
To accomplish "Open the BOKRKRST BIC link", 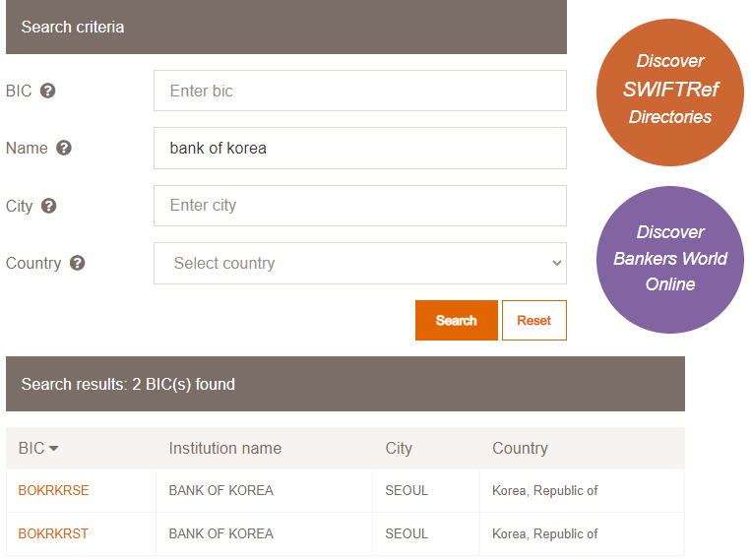I will click(x=53, y=533).
